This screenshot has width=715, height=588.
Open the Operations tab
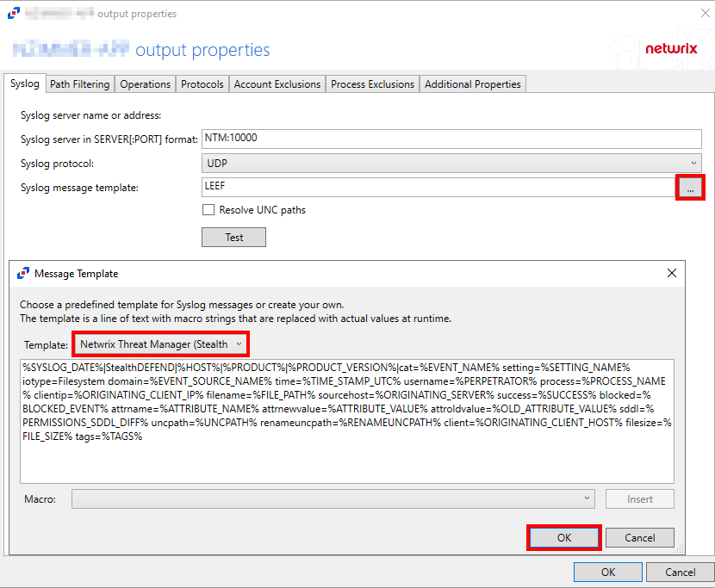tap(145, 84)
